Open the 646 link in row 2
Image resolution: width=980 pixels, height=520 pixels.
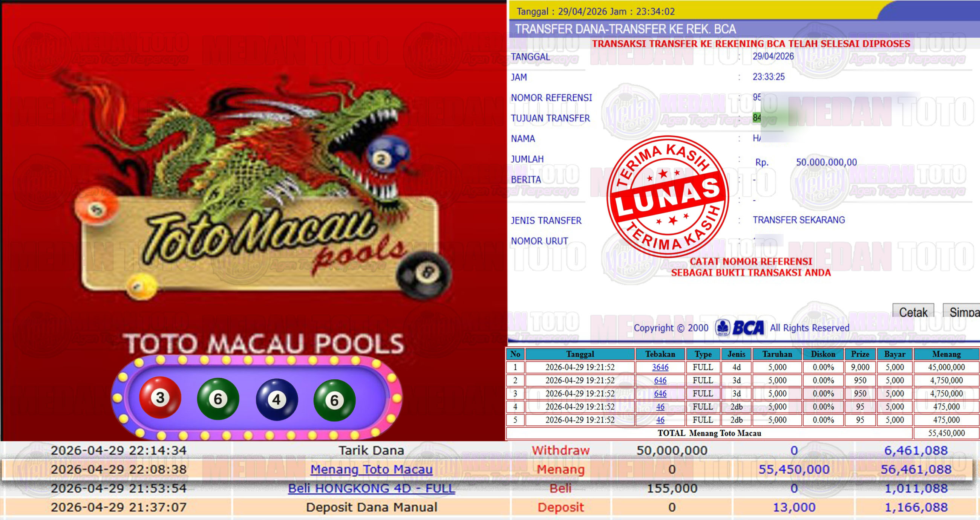pos(660,381)
